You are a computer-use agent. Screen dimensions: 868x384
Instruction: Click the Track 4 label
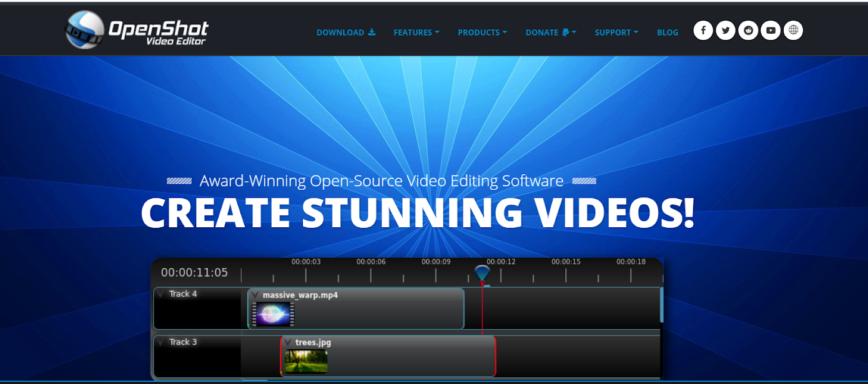click(x=183, y=294)
